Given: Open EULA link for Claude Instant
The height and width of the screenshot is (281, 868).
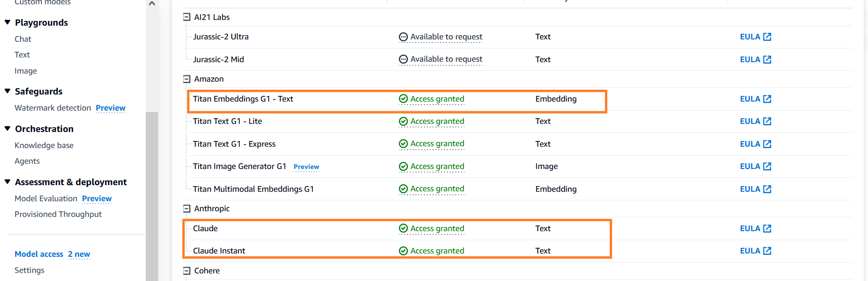Looking at the screenshot, I should [755, 251].
